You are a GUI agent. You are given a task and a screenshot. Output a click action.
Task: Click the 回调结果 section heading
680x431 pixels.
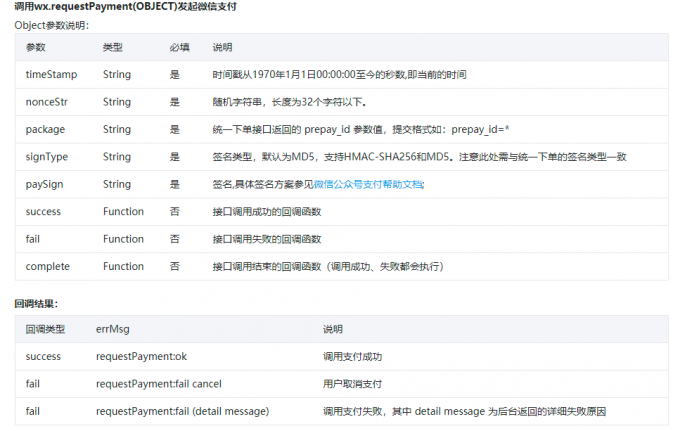pos(36,302)
